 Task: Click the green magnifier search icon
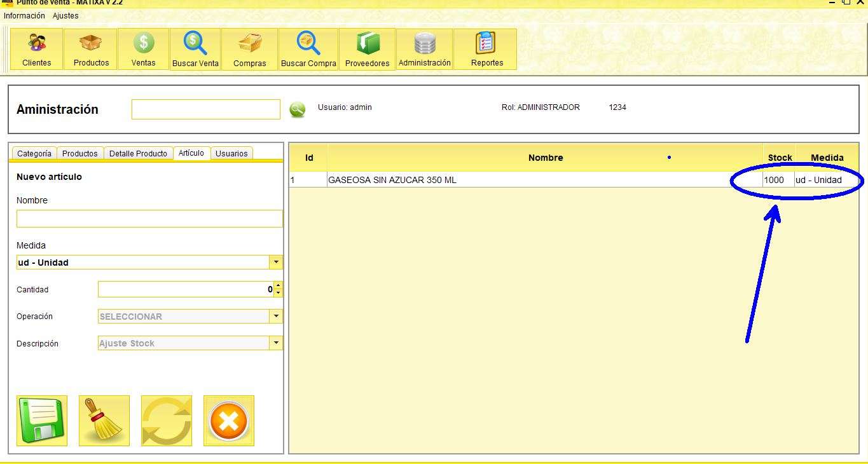click(297, 108)
